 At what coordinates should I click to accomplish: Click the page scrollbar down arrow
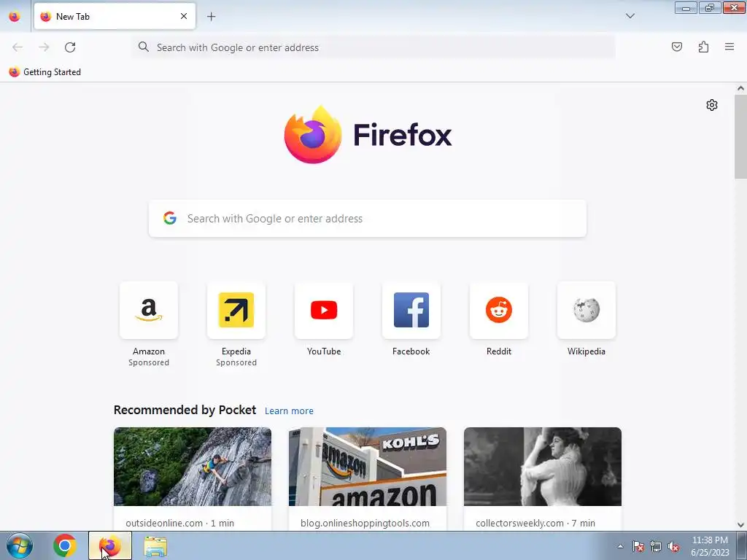coord(740,525)
